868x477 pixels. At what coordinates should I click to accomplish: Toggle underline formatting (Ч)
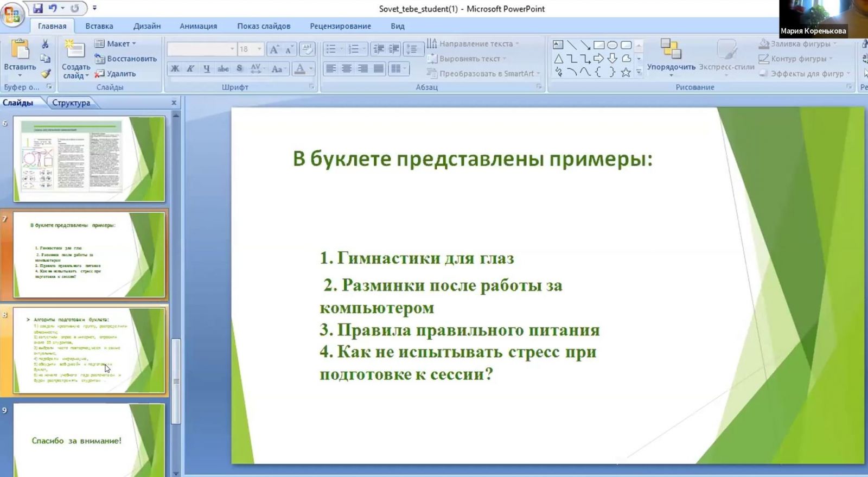206,68
